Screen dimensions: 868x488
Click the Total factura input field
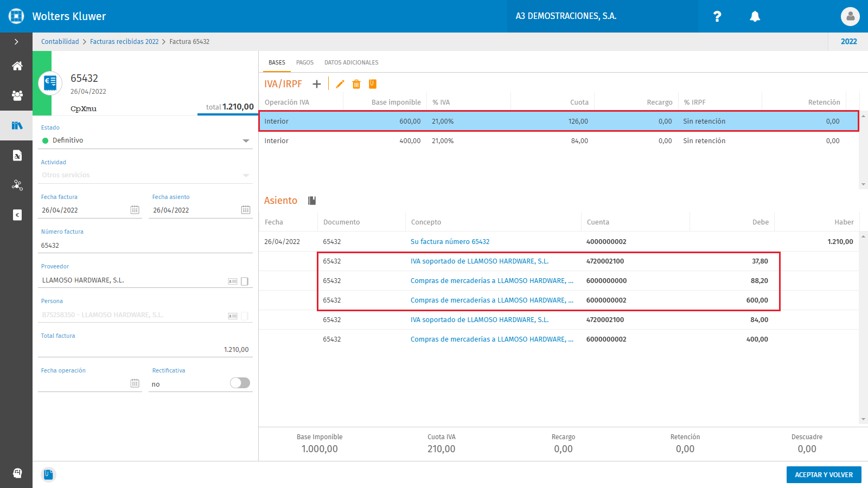pyautogui.click(x=145, y=350)
